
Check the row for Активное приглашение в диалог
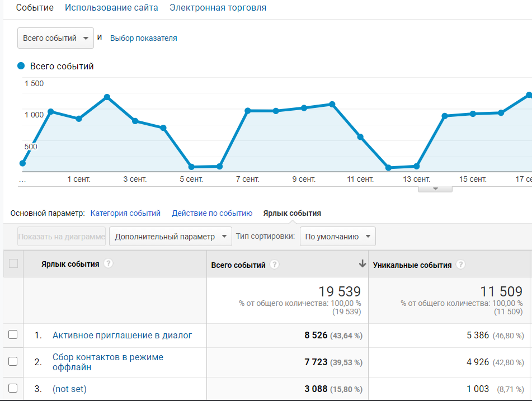click(x=13, y=335)
